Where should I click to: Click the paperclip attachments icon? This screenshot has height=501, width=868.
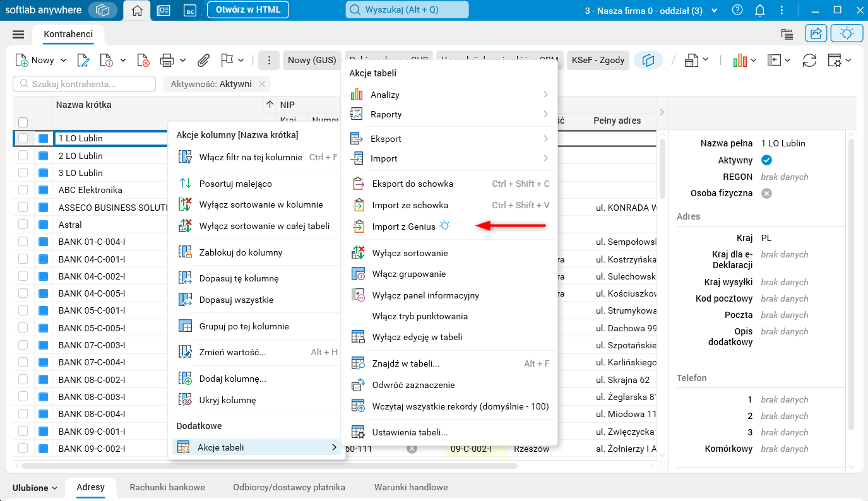point(203,61)
